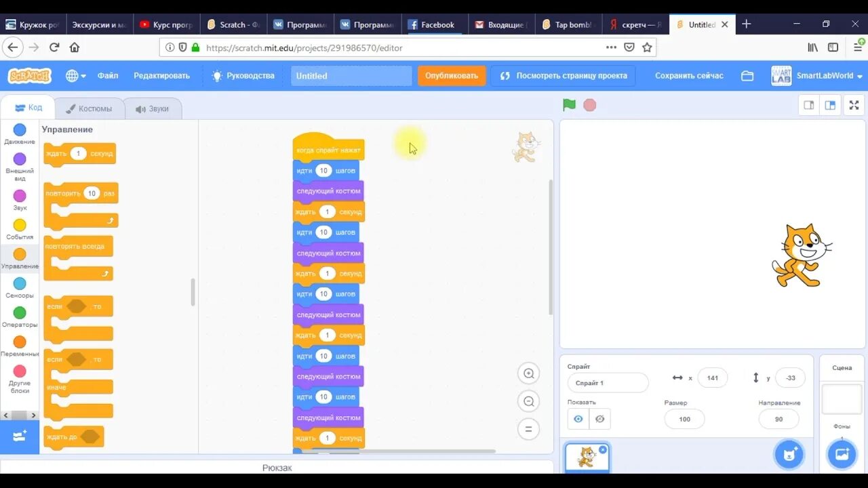
Task: Select the Motion (Движение) block category
Action: coord(20,134)
